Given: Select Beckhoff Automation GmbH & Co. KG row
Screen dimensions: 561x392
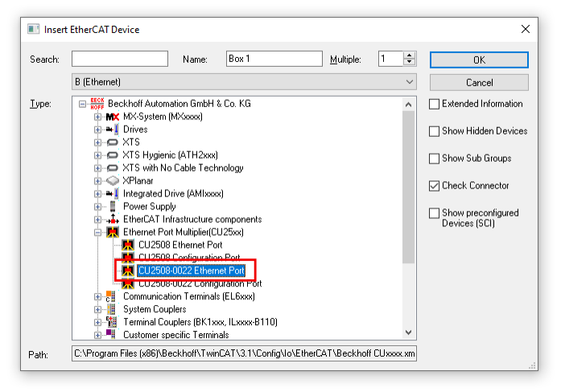Looking at the screenshot, I should [x=179, y=104].
